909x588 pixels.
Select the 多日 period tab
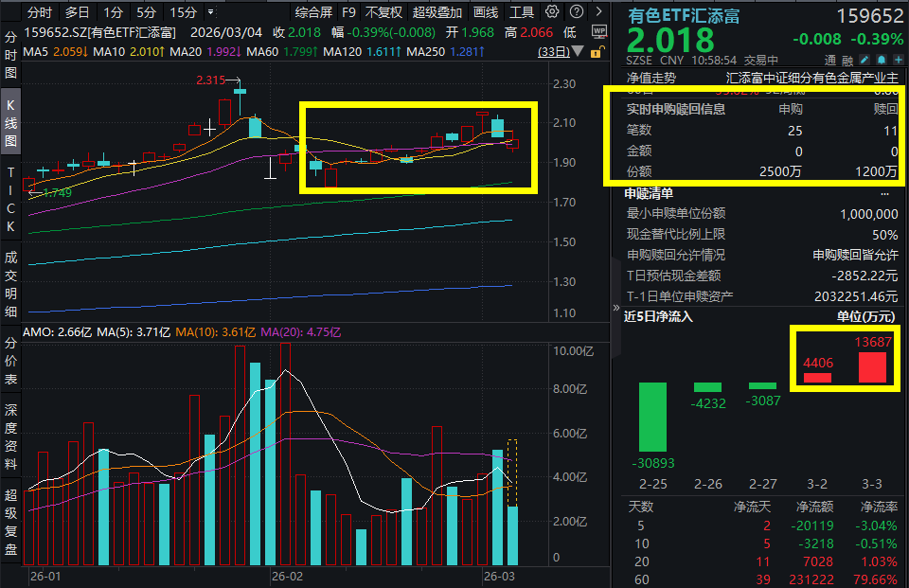(x=78, y=12)
